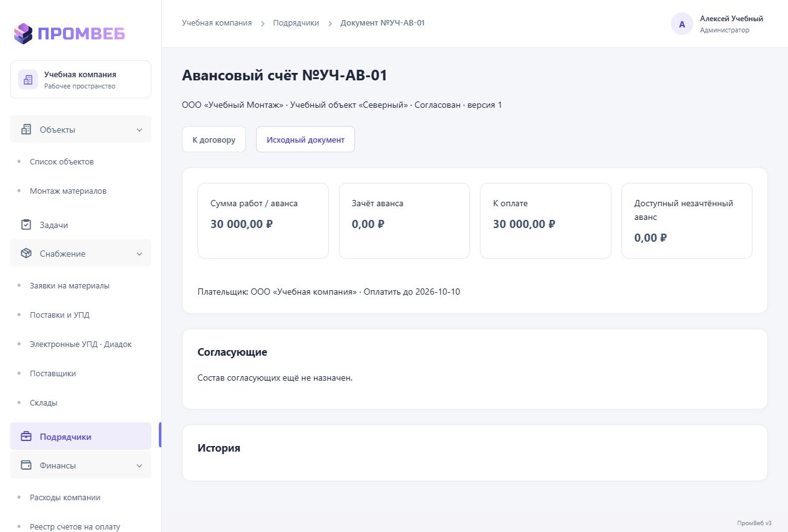Viewport: 788px width, 532px height.
Task: Open Поставщики in sidebar
Action: click(x=53, y=373)
